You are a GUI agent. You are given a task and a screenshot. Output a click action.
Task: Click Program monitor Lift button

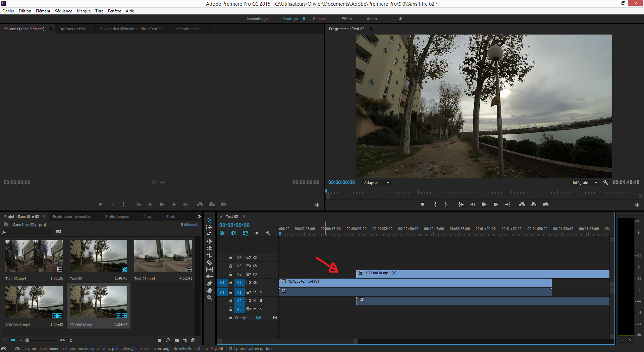point(522,204)
